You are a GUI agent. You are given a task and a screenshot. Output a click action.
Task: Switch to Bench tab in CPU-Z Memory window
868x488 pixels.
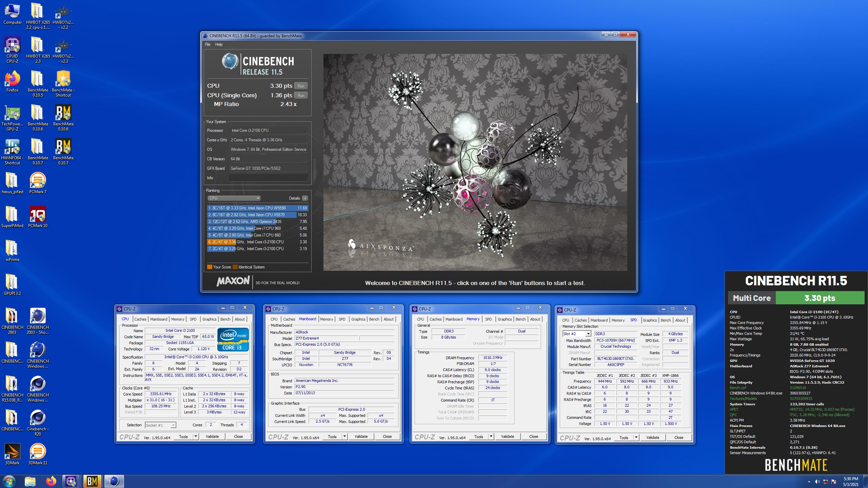(x=520, y=319)
